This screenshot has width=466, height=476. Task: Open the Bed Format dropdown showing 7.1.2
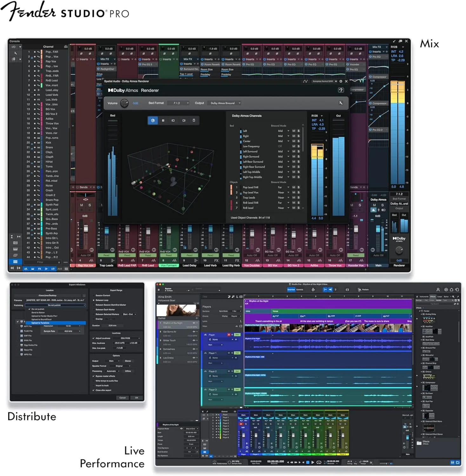pos(177,103)
